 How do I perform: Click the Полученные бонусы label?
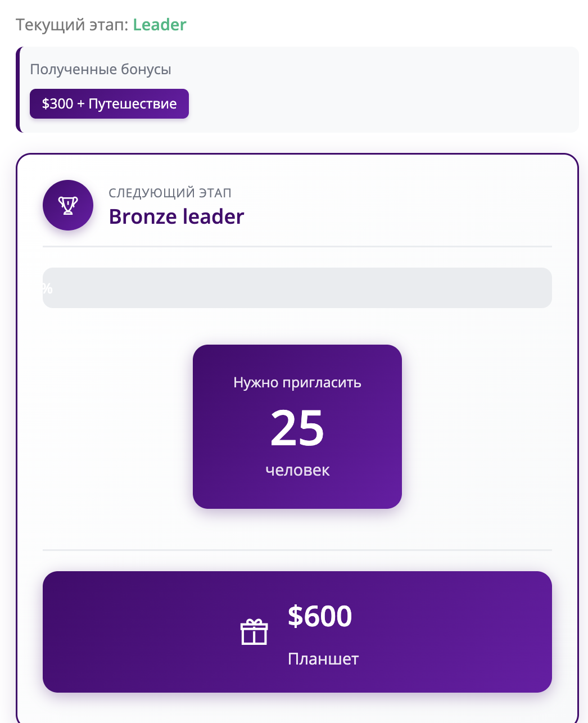[101, 70]
